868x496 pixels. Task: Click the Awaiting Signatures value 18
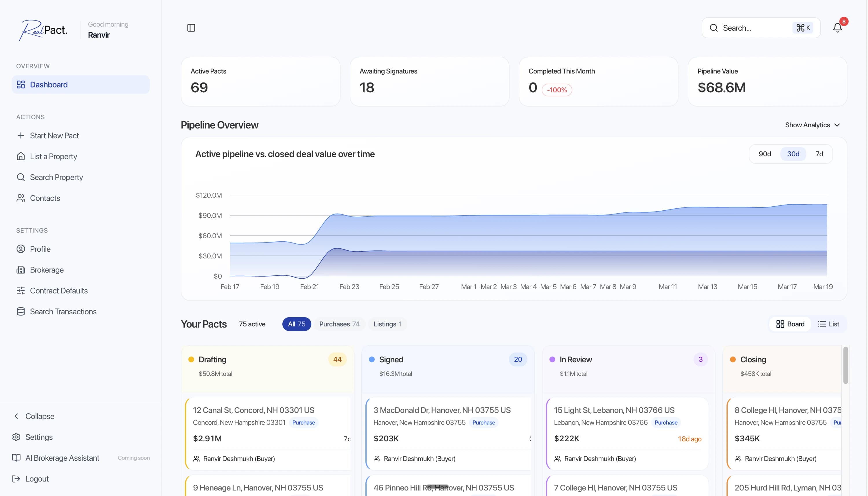[367, 88]
